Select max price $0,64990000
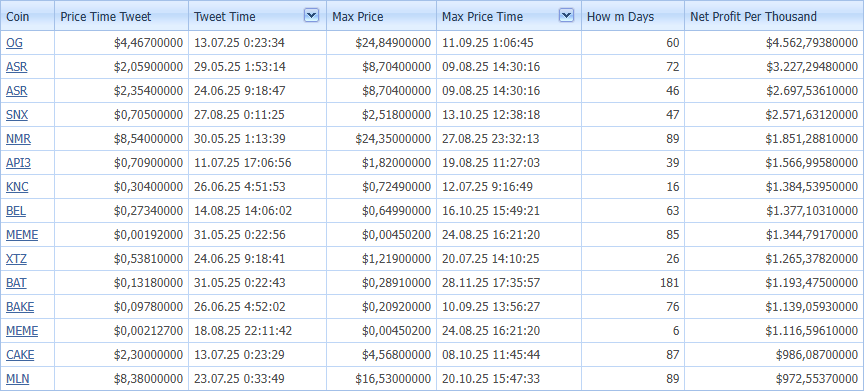This screenshot has height=391, width=864. tap(381, 211)
